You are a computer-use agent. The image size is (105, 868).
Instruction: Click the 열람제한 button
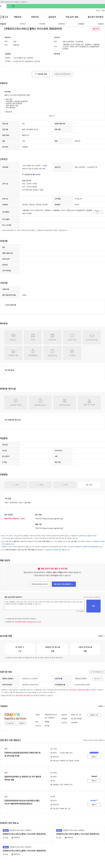(x=21, y=723)
